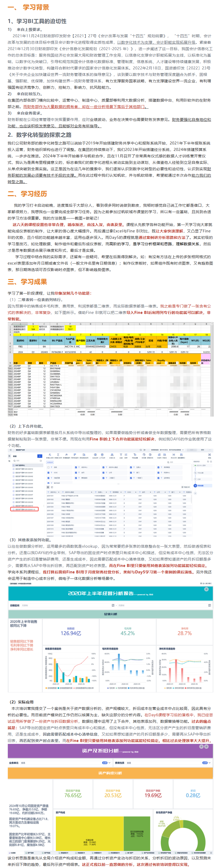Click the 1、学习BI工具的迫切性 subheading
This screenshot has width=219, height=868.
(37, 21)
